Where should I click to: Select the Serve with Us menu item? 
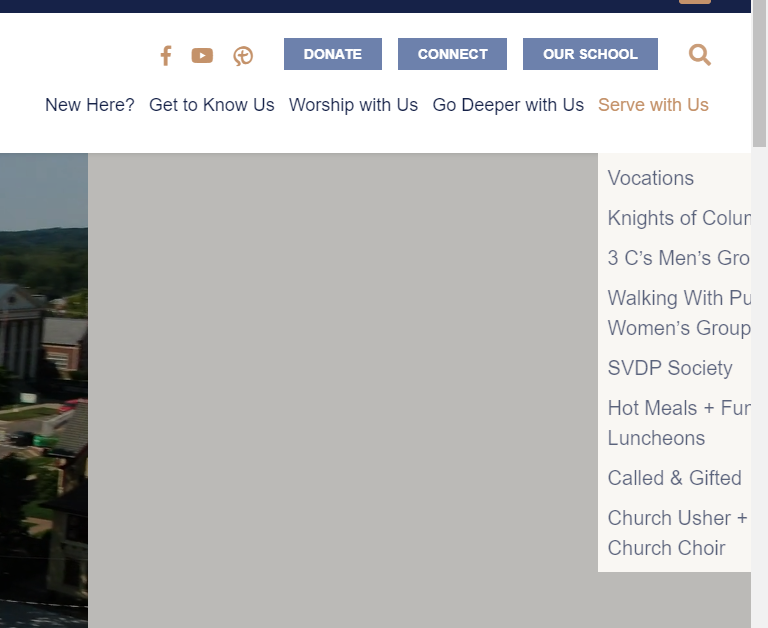click(x=653, y=105)
